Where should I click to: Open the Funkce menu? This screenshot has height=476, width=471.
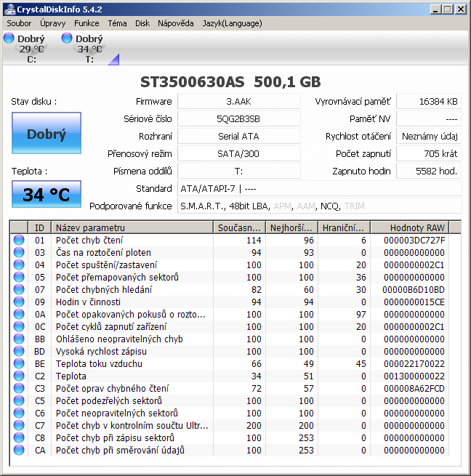pos(86,23)
